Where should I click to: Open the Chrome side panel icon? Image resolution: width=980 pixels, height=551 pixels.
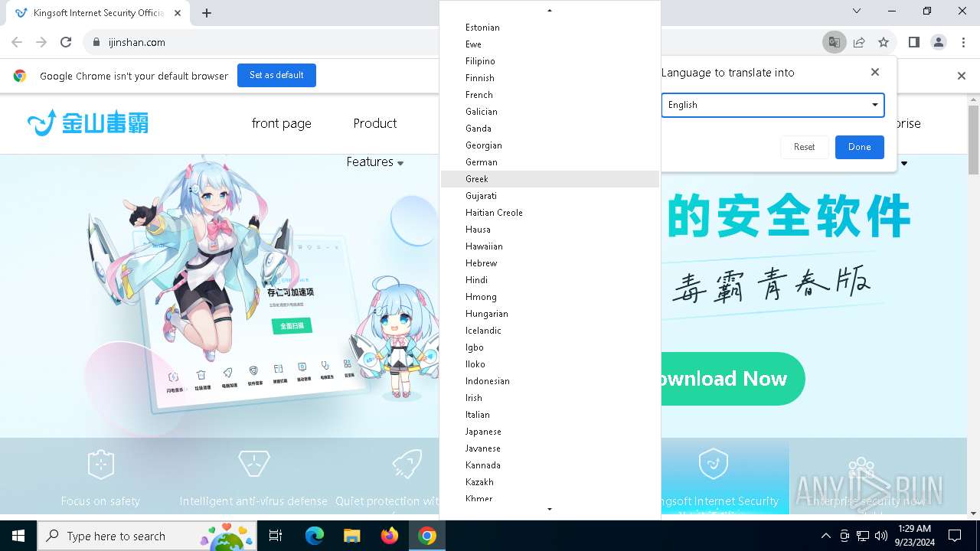click(913, 42)
